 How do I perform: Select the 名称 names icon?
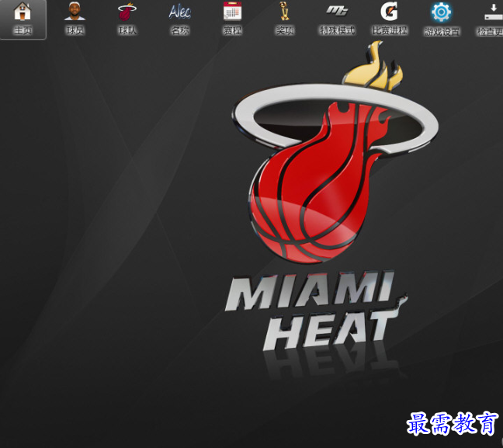pyautogui.click(x=179, y=19)
